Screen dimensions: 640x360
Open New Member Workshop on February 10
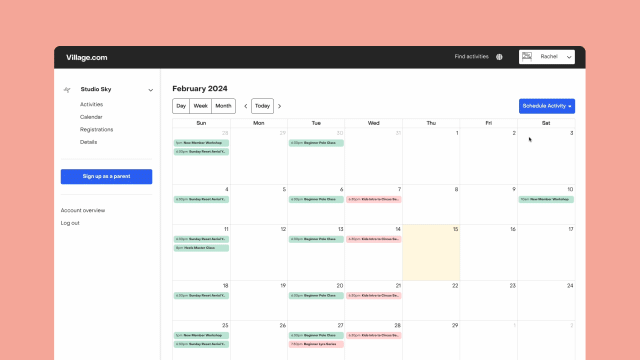546,200
